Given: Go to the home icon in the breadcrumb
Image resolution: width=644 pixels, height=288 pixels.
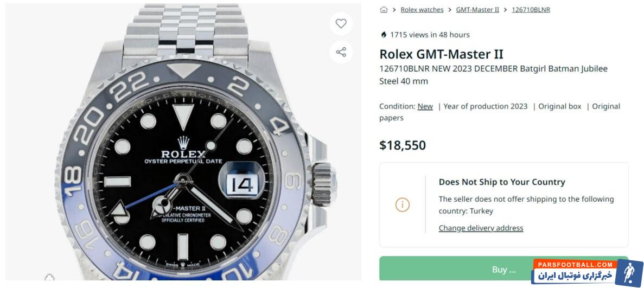Looking at the screenshot, I should (x=384, y=10).
